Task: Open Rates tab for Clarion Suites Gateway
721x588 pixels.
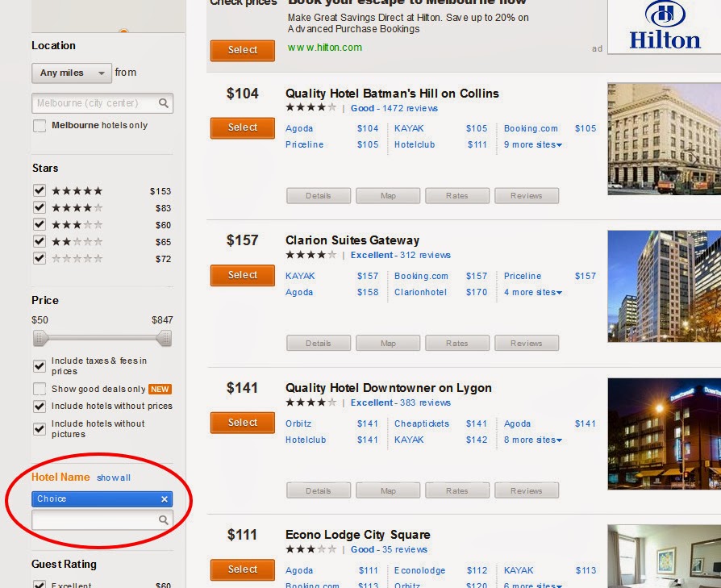Action: click(x=457, y=343)
